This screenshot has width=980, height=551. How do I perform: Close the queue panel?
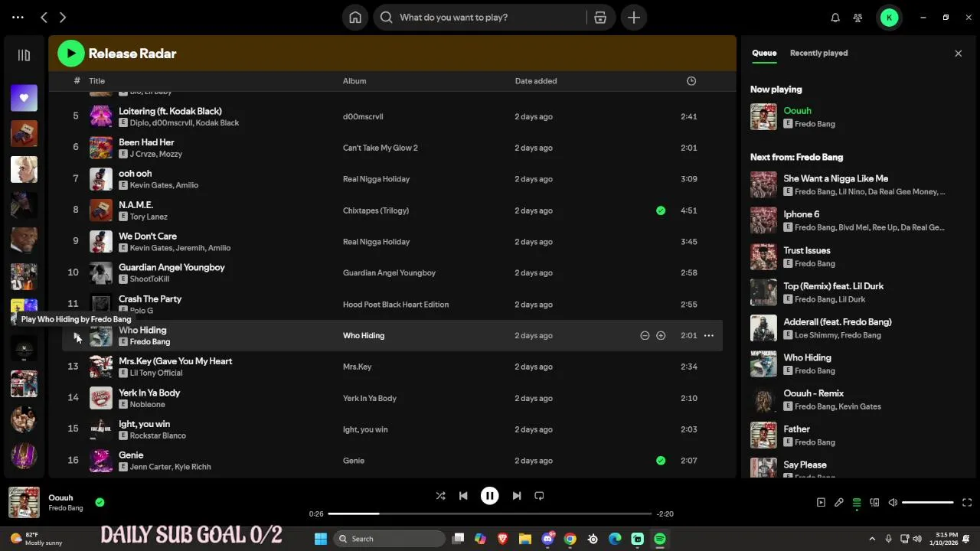tap(958, 53)
